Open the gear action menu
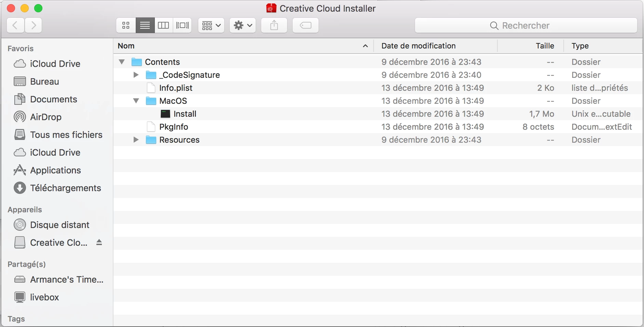The height and width of the screenshot is (327, 644). point(243,25)
